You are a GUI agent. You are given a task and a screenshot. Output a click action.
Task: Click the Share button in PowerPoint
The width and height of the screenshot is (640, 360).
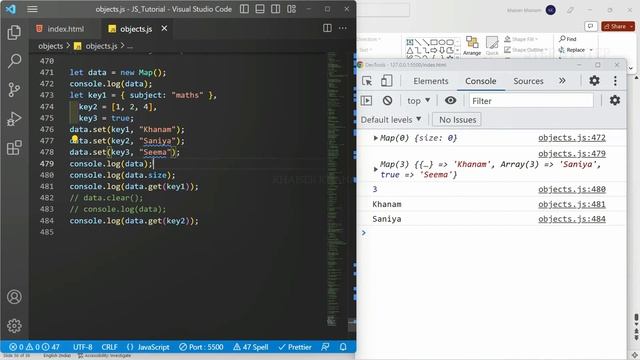pos(618,26)
